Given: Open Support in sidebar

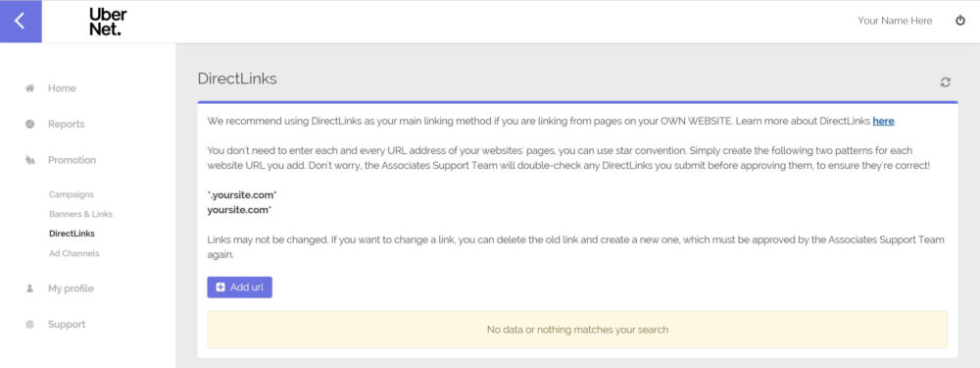Looking at the screenshot, I should tap(67, 324).
